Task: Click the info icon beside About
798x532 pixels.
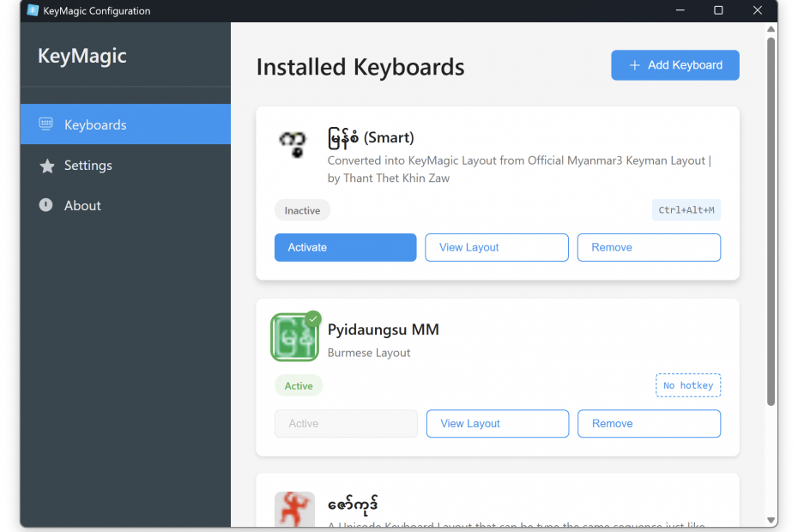Action: [45, 205]
